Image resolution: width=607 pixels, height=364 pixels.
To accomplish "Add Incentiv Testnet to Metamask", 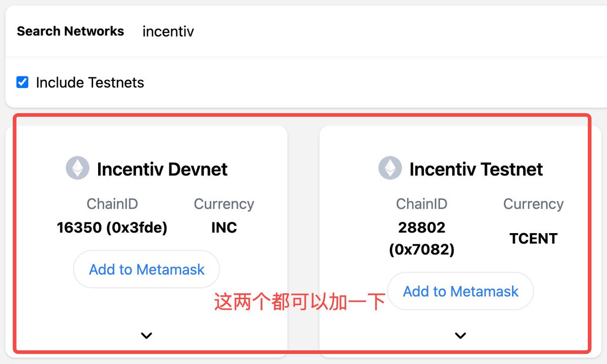I will click(460, 291).
